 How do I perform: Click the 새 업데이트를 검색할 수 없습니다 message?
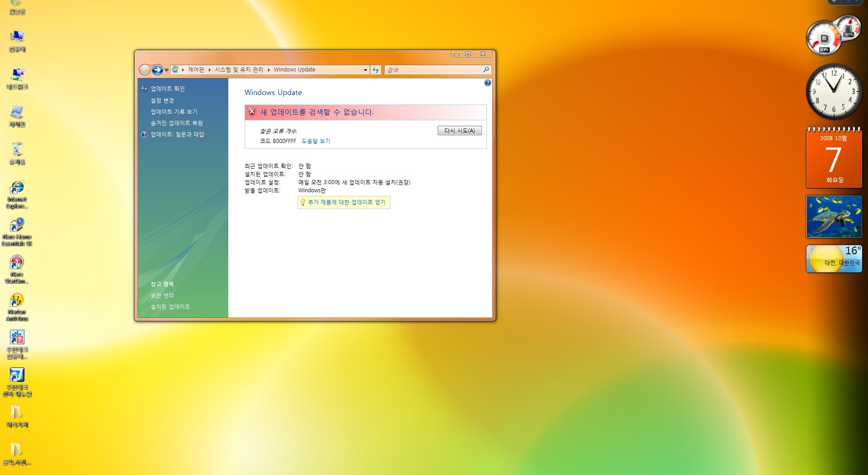(x=317, y=112)
